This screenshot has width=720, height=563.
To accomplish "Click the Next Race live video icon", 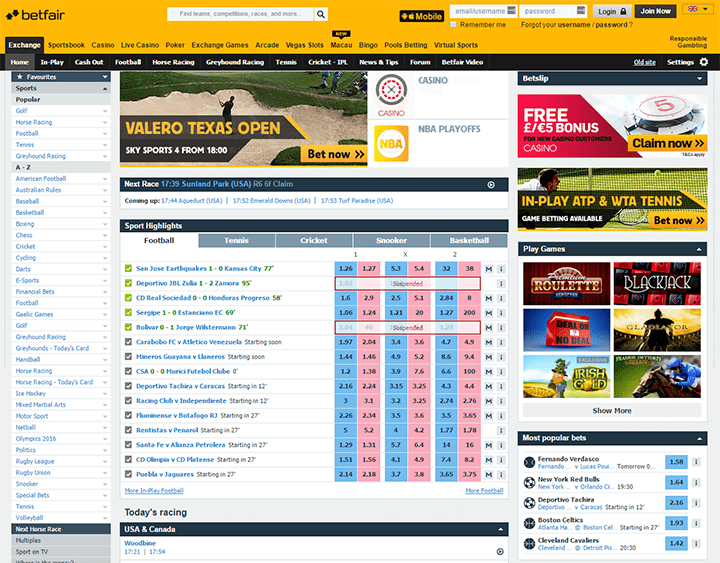I will click(491, 185).
